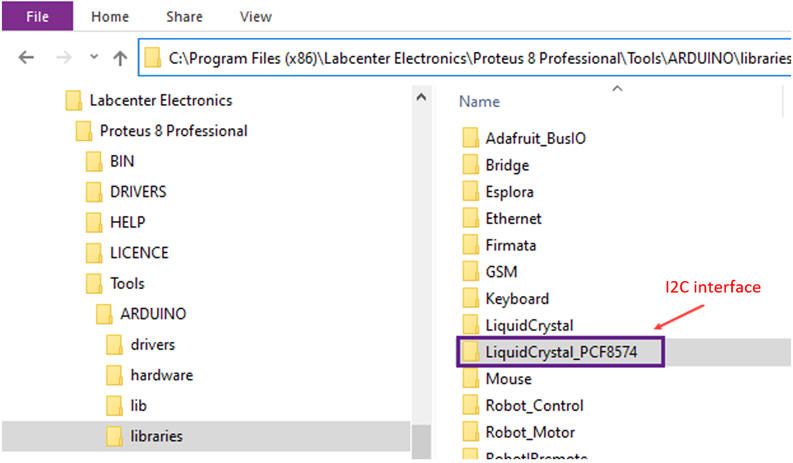Open Proteus 8 Professional in navigation tree
793x463 pixels.
173,131
